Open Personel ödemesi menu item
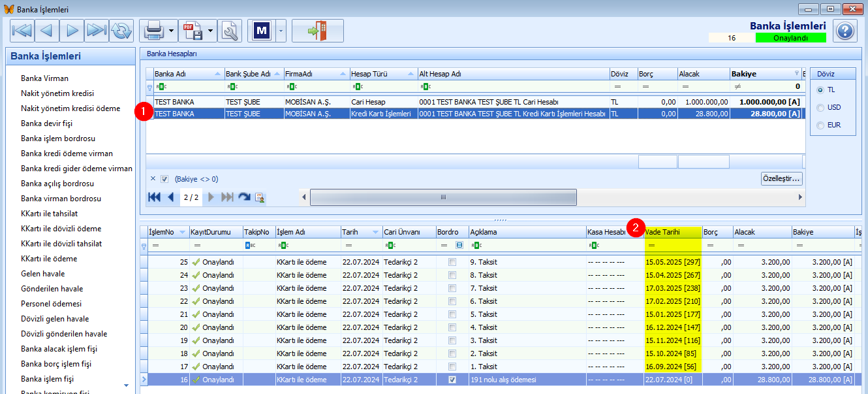The image size is (868, 394). (51, 304)
